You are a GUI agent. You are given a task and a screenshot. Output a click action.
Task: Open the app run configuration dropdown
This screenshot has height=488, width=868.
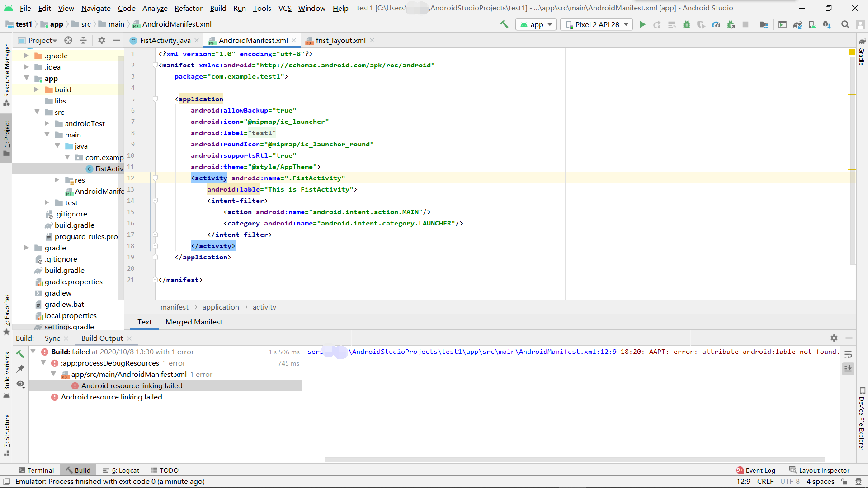(536, 24)
